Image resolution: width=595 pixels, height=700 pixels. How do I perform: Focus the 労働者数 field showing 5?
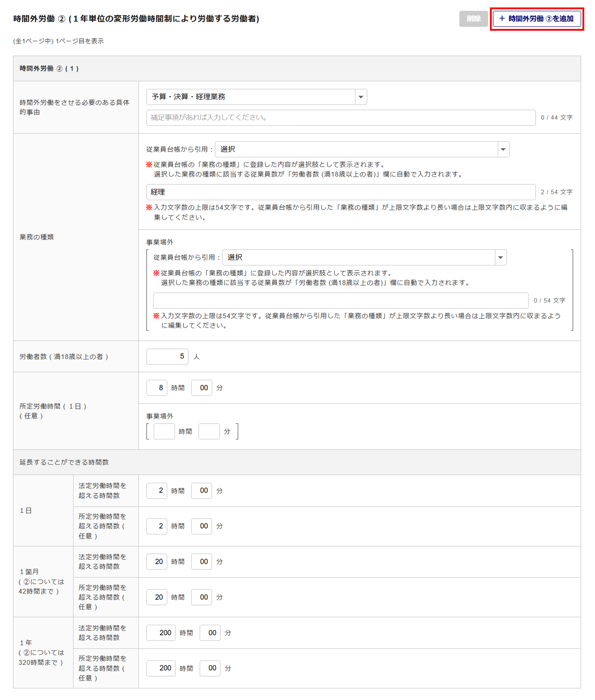point(167,357)
